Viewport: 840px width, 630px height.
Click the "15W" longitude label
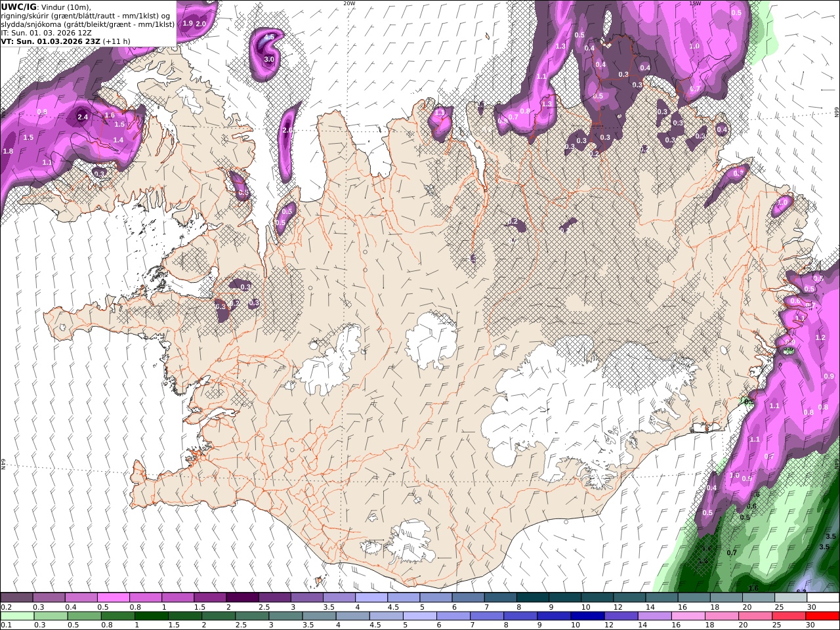[x=695, y=3]
